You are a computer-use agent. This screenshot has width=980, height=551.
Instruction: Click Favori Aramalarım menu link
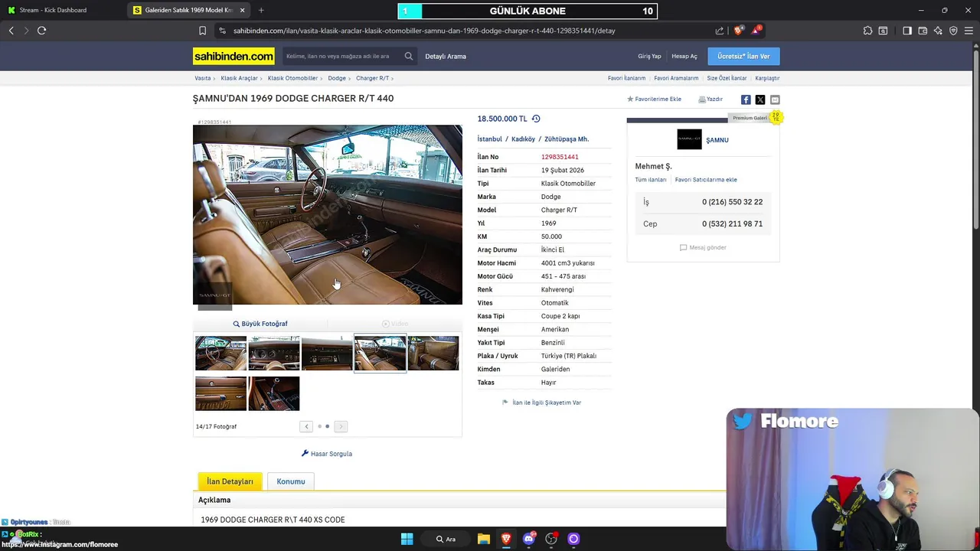pyautogui.click(x=676, y=78)
